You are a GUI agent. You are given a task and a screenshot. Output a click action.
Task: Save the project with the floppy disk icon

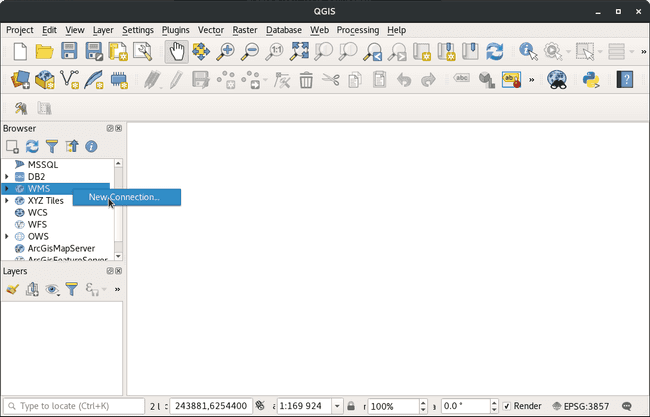pyautogui.click(x=69, y=52)
